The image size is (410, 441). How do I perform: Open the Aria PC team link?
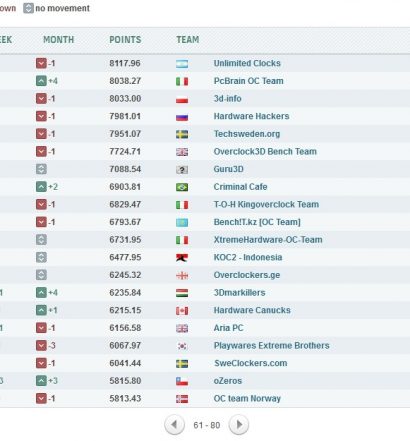coord(228,328)
